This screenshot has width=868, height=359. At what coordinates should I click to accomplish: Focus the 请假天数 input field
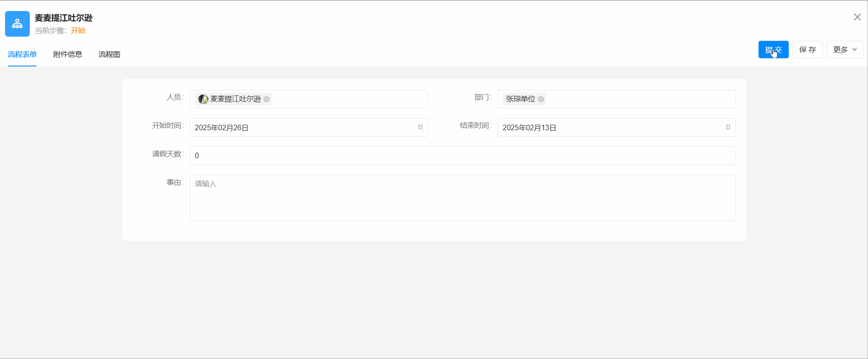pos(463,156)
